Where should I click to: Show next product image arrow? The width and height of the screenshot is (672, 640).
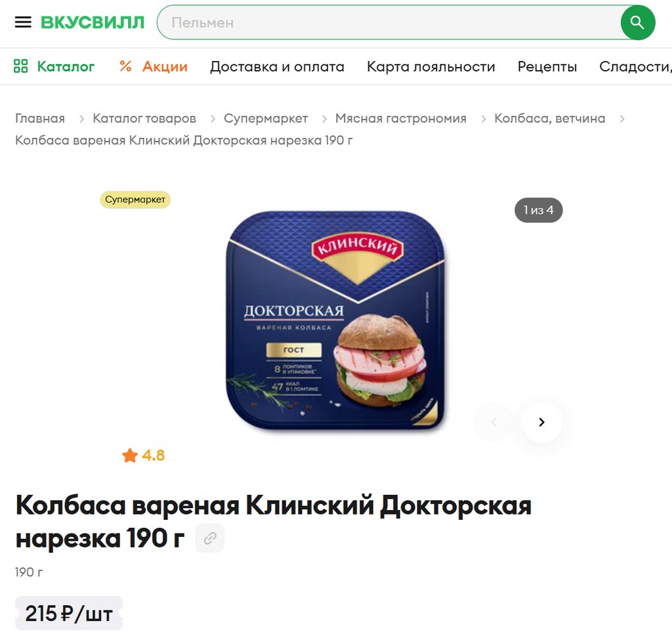point(541,422)
